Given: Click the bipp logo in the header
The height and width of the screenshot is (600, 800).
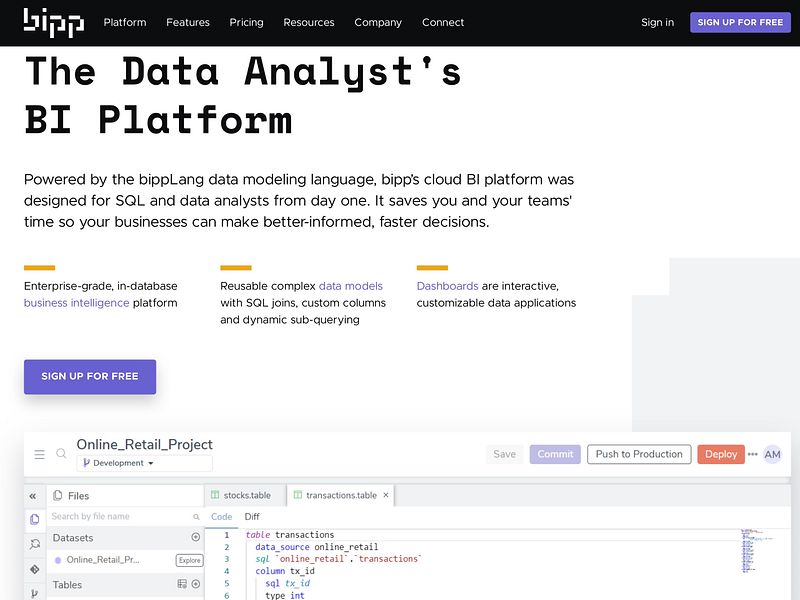Looking at the screenshot, I should tap(54, 22).
